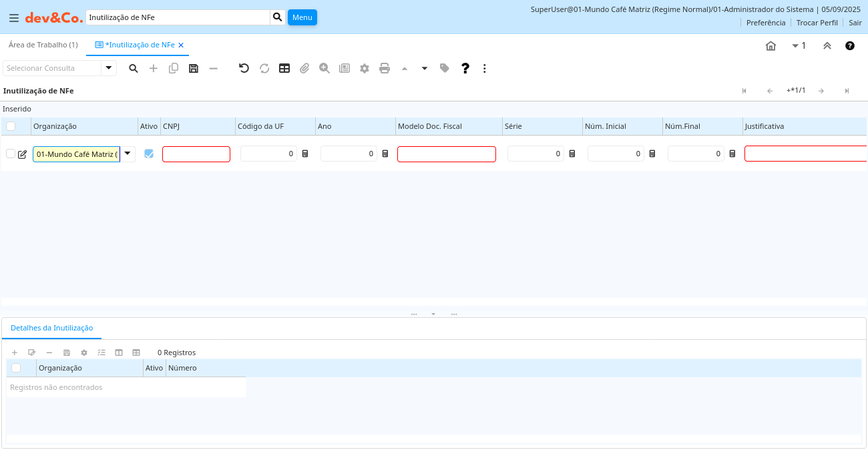Open the print report icon
Screen dimensions: 868x450
(385, 68)
